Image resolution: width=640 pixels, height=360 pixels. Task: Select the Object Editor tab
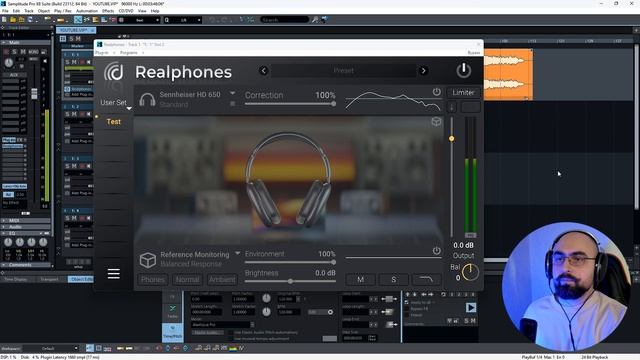82,280
